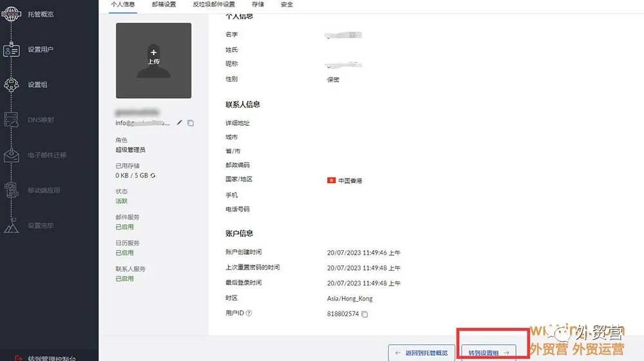
Task: Open the 邮箱设置 tab
Action: click(x=164, y=5)
